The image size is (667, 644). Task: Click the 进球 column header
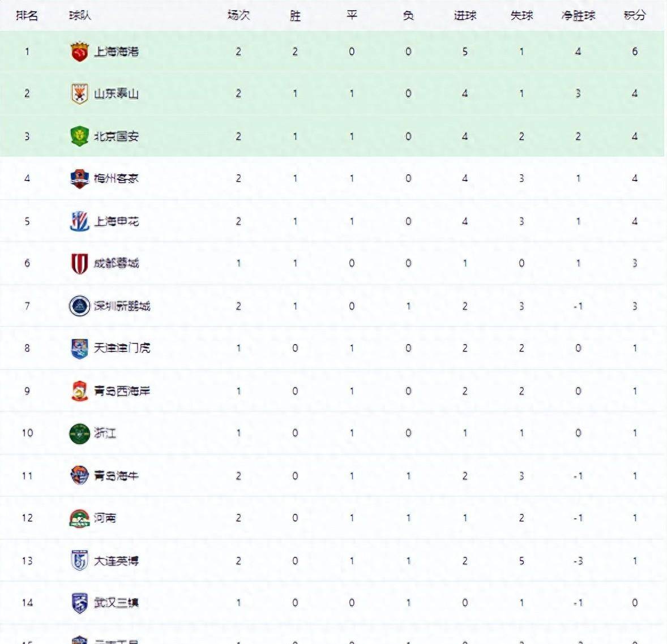pos(464,15)
